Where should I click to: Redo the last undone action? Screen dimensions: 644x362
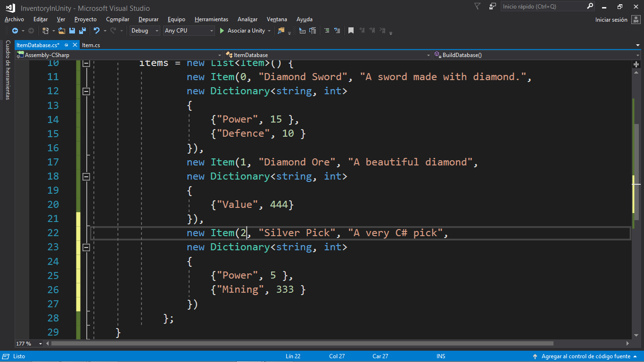click(113, 31)
